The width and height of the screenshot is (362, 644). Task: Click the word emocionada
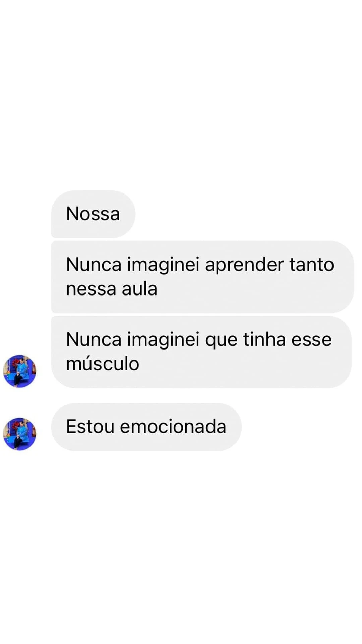click(x=173, y=427)
